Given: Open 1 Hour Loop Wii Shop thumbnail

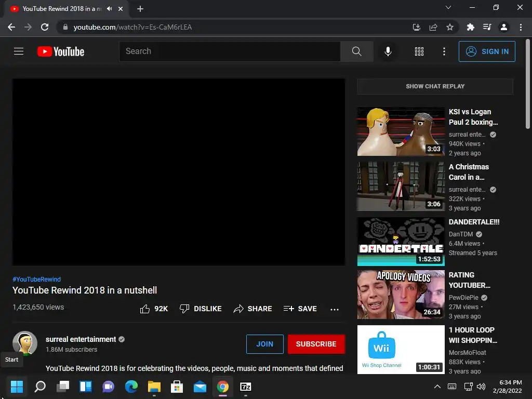Looking at the screenshot, I should tap(401, 350).
